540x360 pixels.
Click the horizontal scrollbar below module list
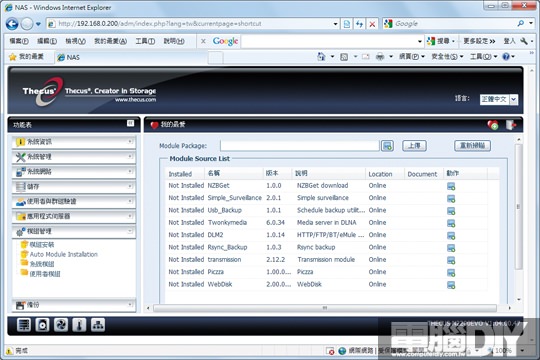tap(325, 308)
